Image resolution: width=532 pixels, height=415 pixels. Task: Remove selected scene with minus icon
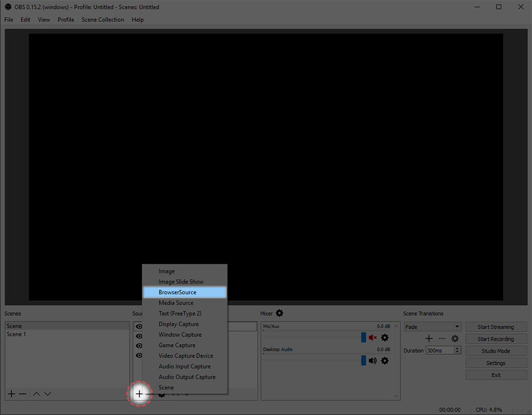coord(22,394)
